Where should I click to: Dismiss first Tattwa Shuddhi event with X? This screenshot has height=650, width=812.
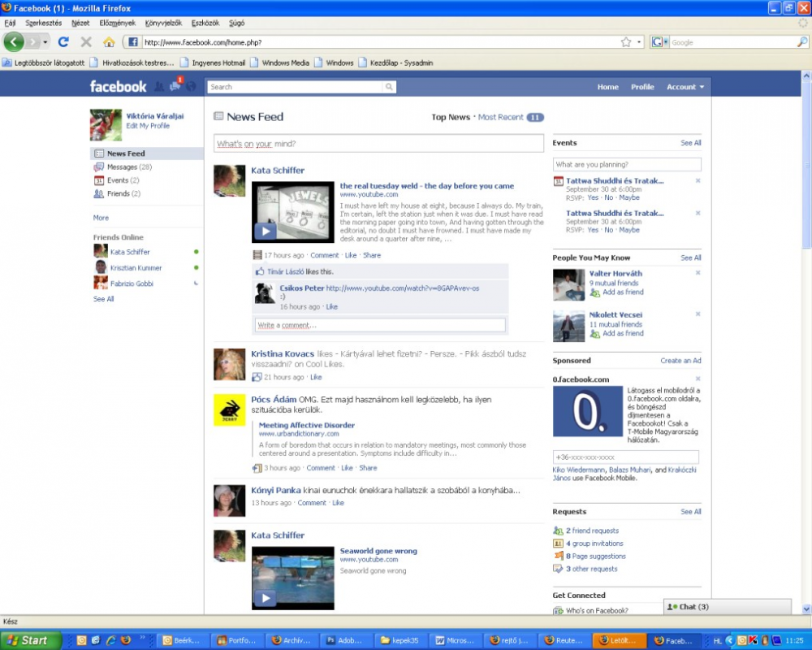tap(698, 181)
